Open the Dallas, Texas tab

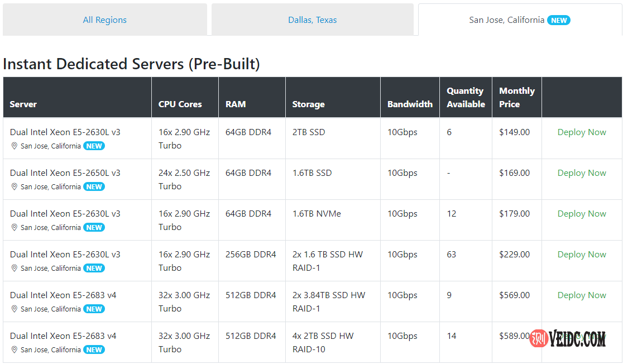(312, 20)
